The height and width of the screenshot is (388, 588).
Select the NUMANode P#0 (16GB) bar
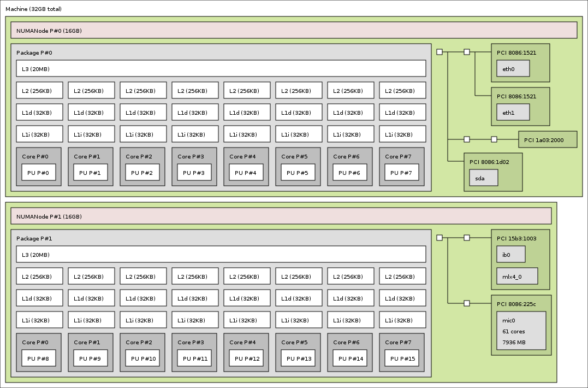pyautogui.click(x=294, y=31)
